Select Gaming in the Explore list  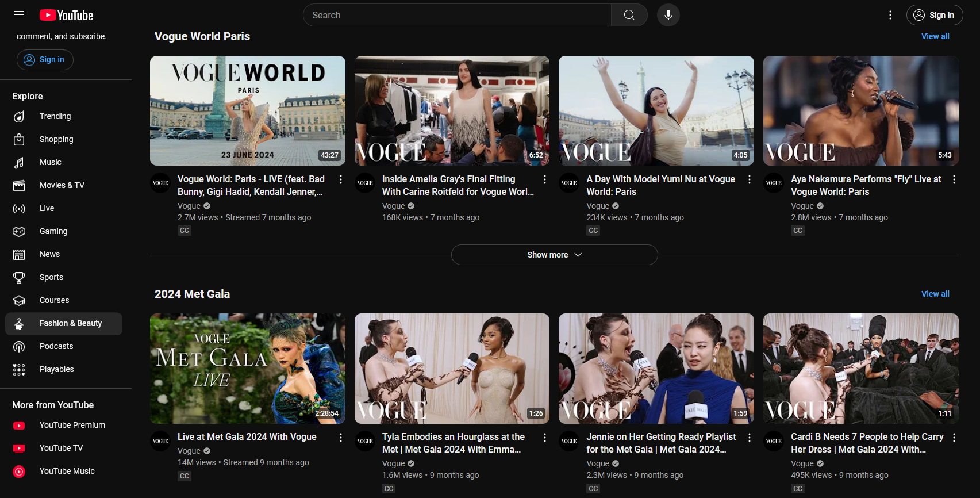[x=64, y=231]
